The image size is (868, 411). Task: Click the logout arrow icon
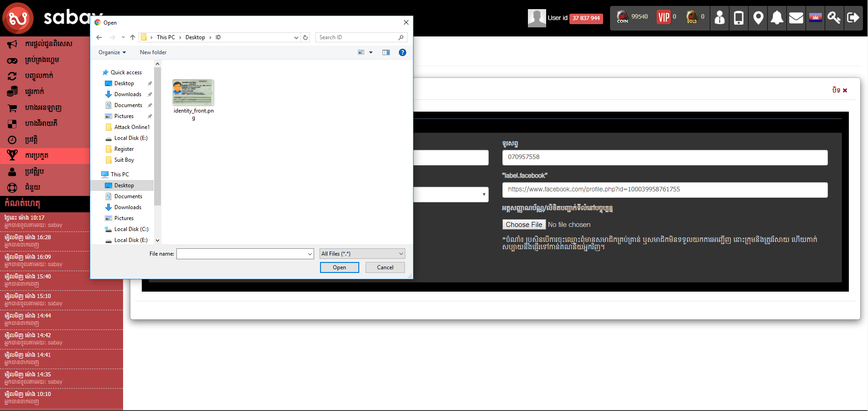853,18
